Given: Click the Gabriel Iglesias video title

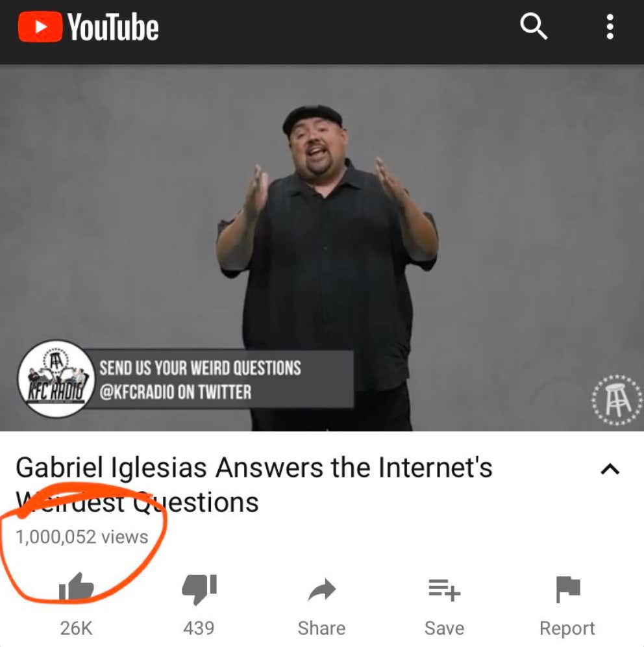Looking at the screenshot, I should (x=254, y=485).
